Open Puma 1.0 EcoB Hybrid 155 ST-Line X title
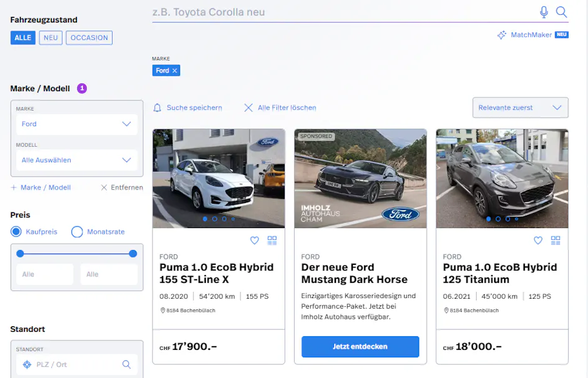This screenshot has width=588, height=378. point(216,274)
